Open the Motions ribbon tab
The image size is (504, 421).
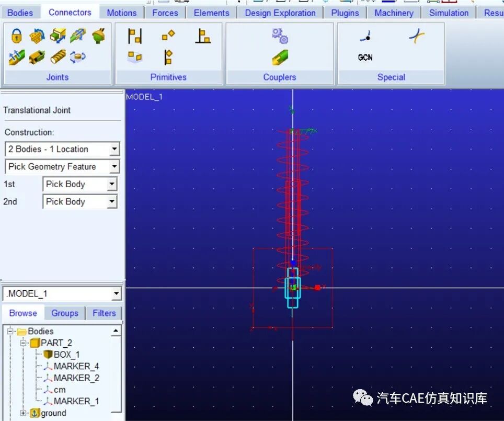(121, 13)
